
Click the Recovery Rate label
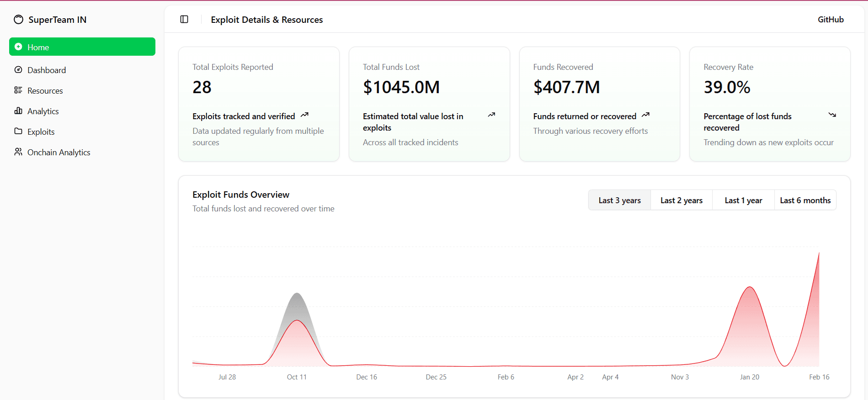[x=729, y=67]
